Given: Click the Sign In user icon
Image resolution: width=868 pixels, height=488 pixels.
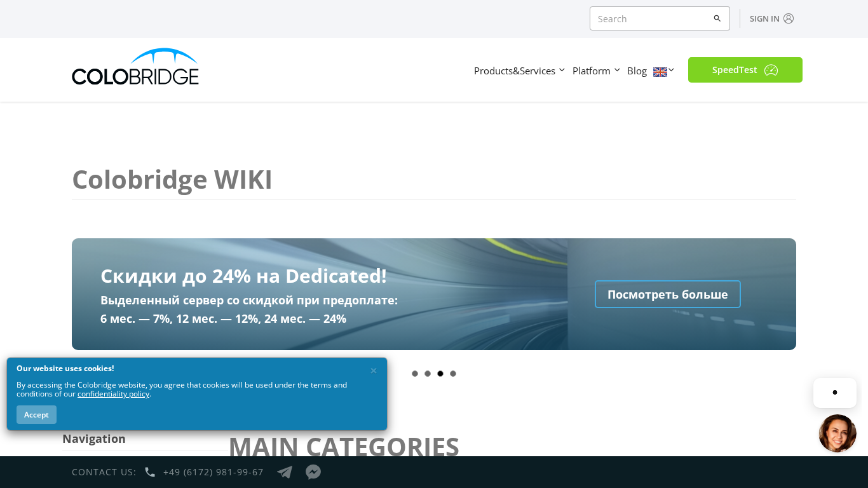Looking at the screenshot, I should tap(789, 18).
